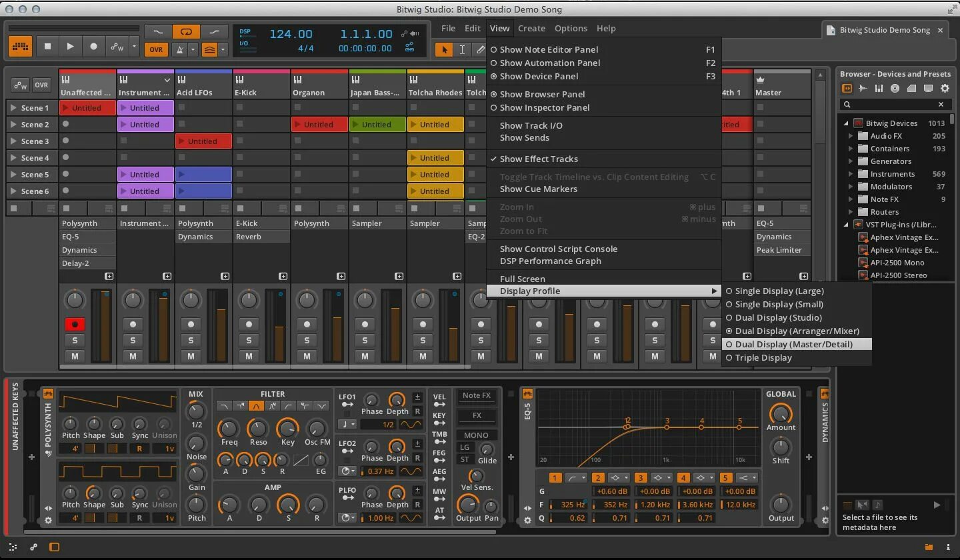Open Instrument track header dropdown chevron
This screenshot has height=560, width=960.
click(x=167, y=80)
